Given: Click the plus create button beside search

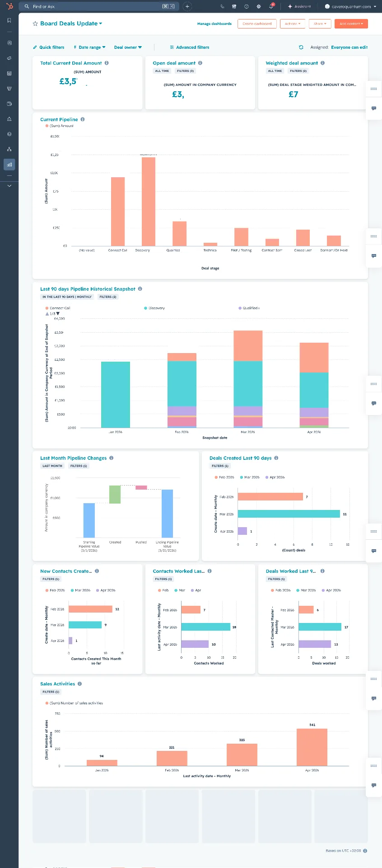Looking at the screenshot, I should pyautogui.click(x=187, y=6).
